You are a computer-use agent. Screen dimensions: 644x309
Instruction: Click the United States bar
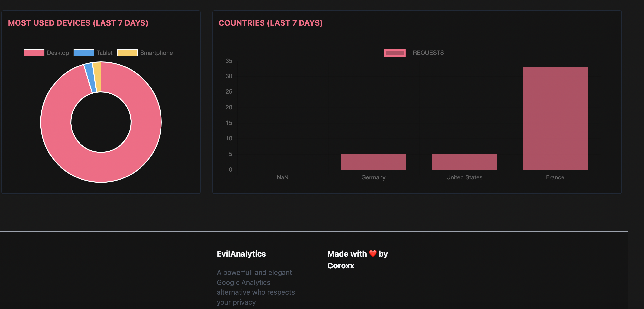pyautogui.click(x=464, y=162)
